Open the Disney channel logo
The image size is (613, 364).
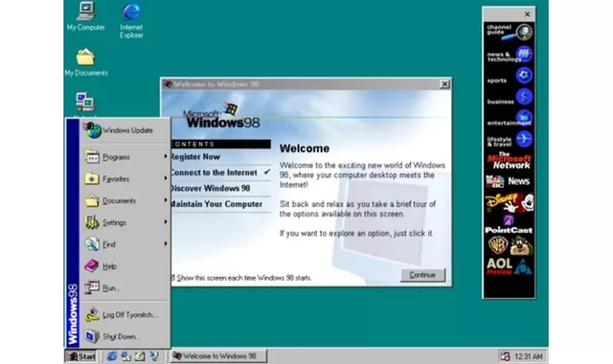point(509,203)
